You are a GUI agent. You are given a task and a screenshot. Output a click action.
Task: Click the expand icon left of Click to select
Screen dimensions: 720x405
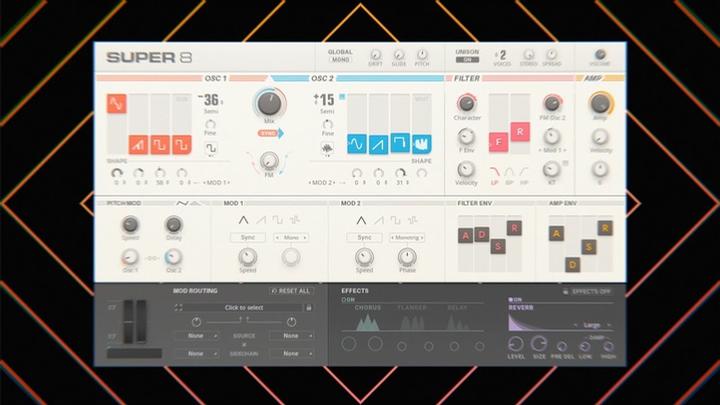178,308
